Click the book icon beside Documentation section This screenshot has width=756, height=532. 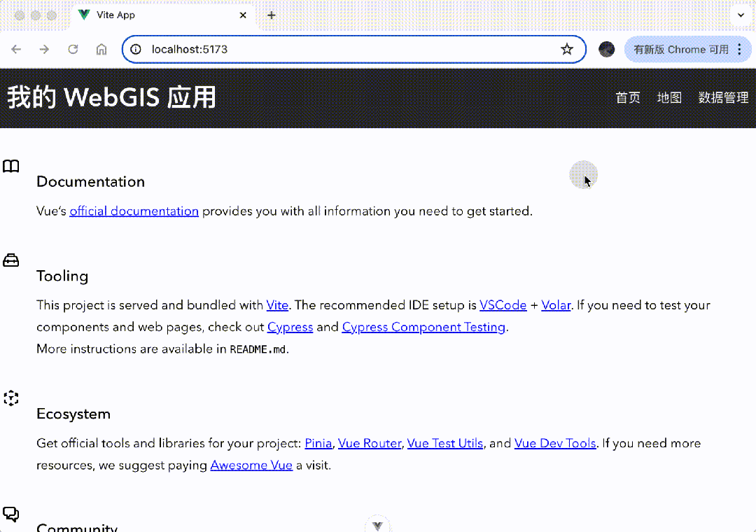coord(10,166)
